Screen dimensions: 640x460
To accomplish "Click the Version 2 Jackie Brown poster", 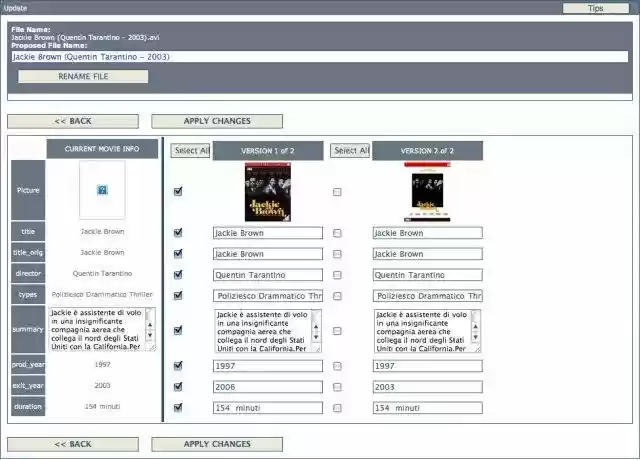I will [427, 192].
